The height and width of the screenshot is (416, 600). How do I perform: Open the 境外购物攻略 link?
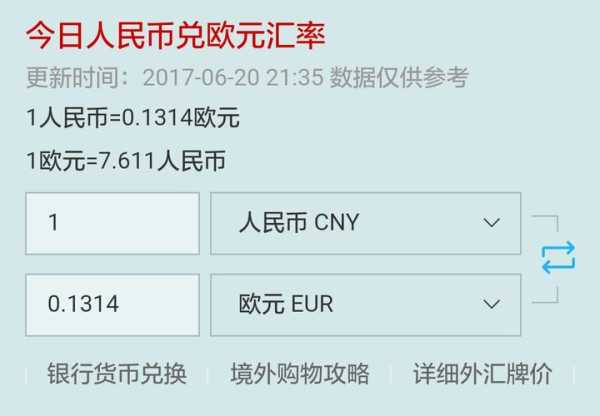point(300,374)
